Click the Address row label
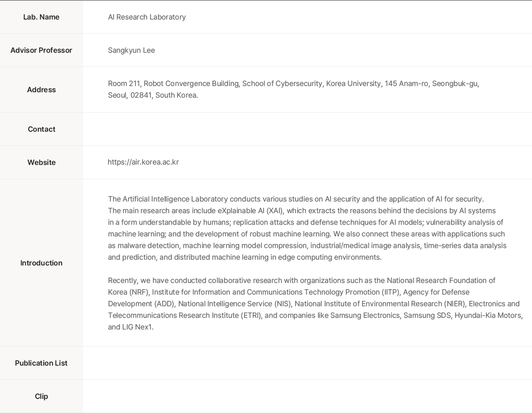532x413 pixels. coord(41,90)
